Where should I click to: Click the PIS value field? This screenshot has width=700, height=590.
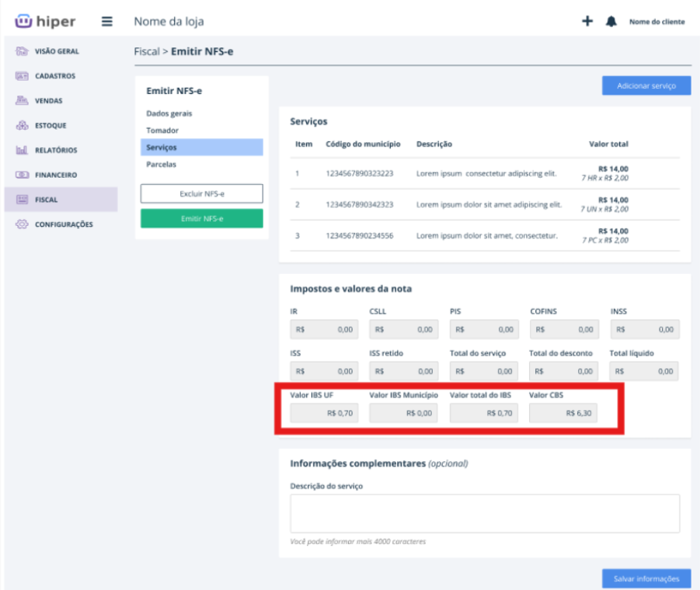coord(484,330)
